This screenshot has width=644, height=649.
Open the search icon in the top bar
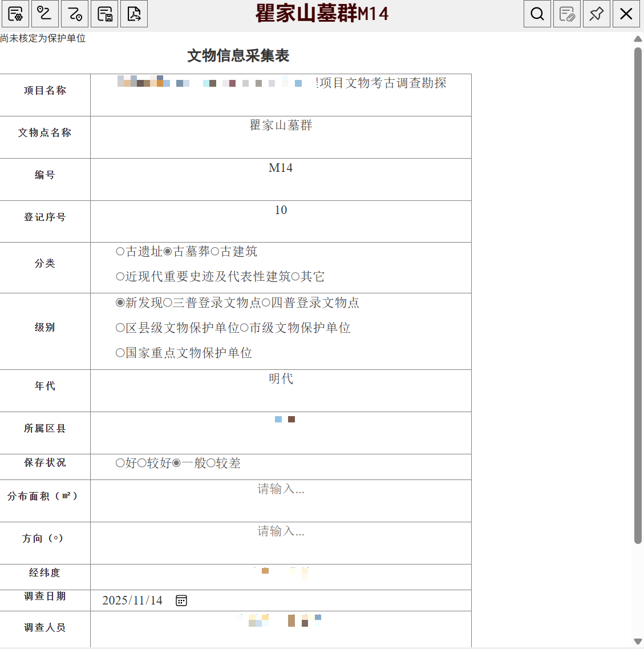[537, 14]
